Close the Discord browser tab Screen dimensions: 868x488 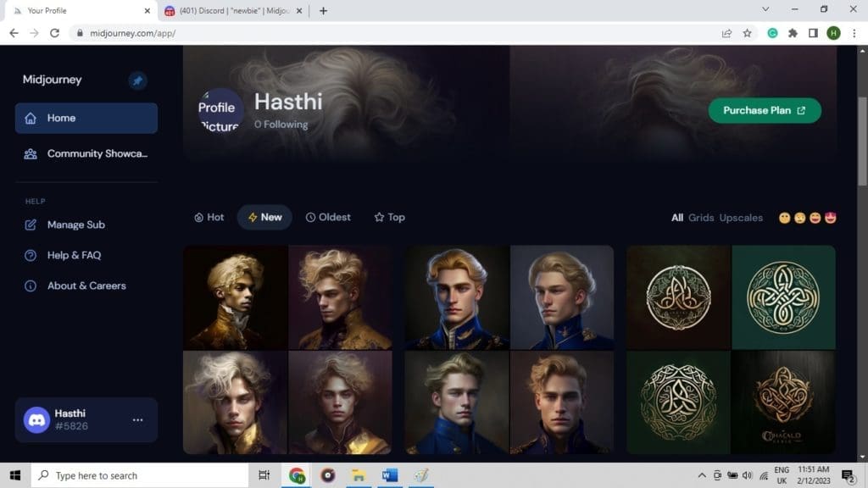coord(299,10)
